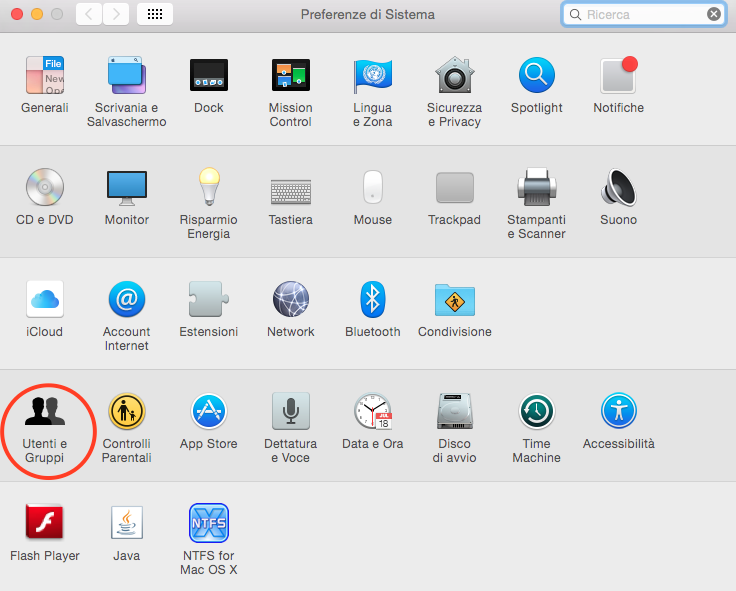The height and width of the screenshot is (591, 736).
Task: Open Data e Ora clock icon
Action: point(373,411)
